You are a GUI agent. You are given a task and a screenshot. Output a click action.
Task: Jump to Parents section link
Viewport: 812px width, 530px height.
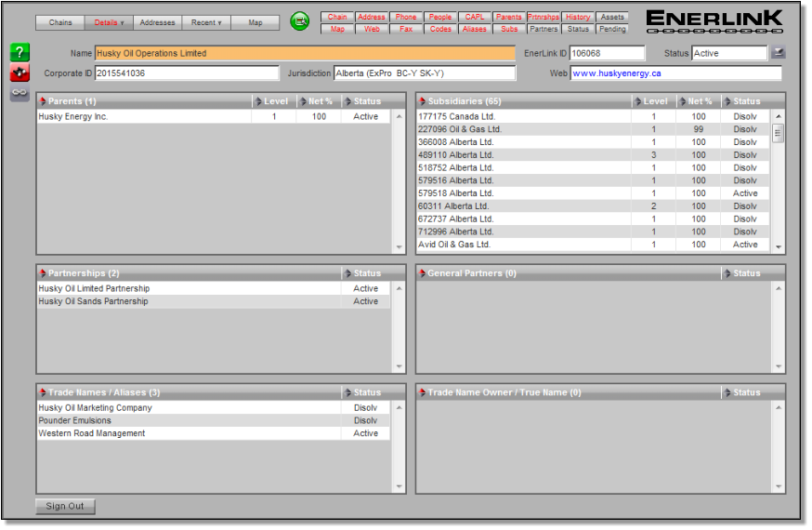[509, 17]
